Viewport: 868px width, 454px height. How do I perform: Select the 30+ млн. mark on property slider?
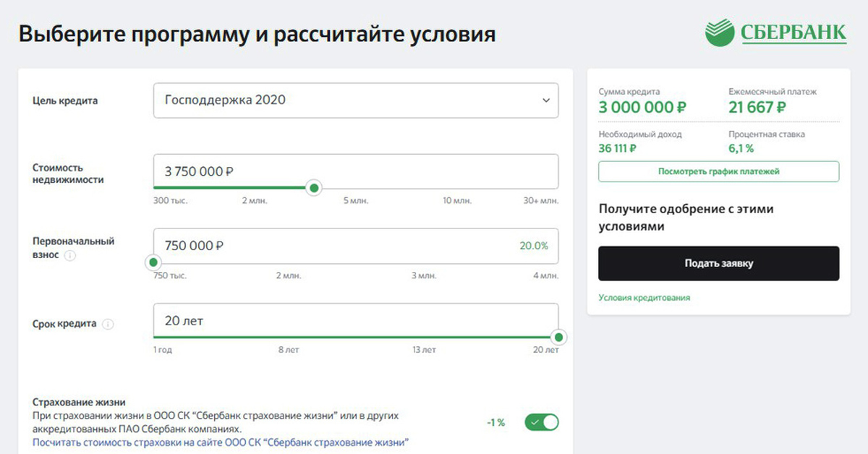[x=541, y=201]
